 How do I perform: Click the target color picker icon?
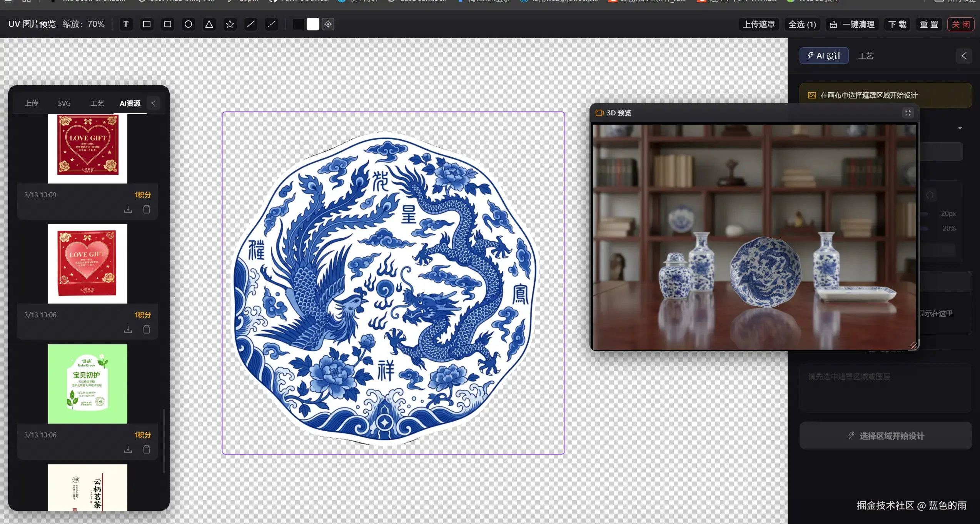(x=328, y=24)
